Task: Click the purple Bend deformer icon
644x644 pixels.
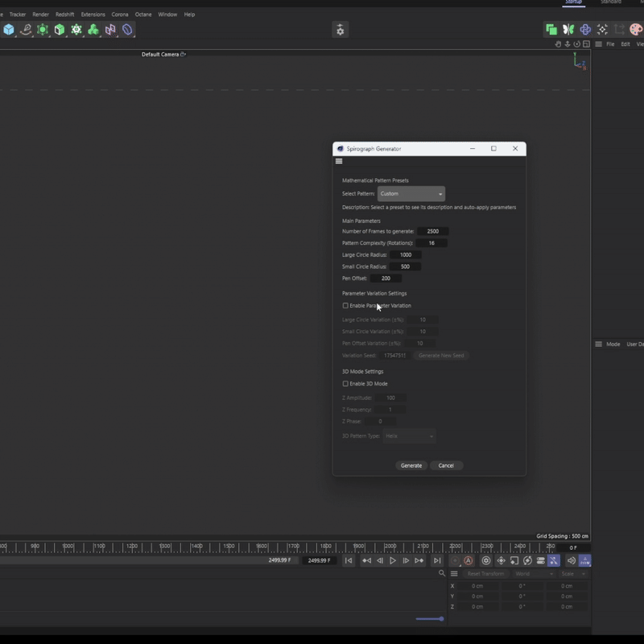Action: tap(127, 30)
